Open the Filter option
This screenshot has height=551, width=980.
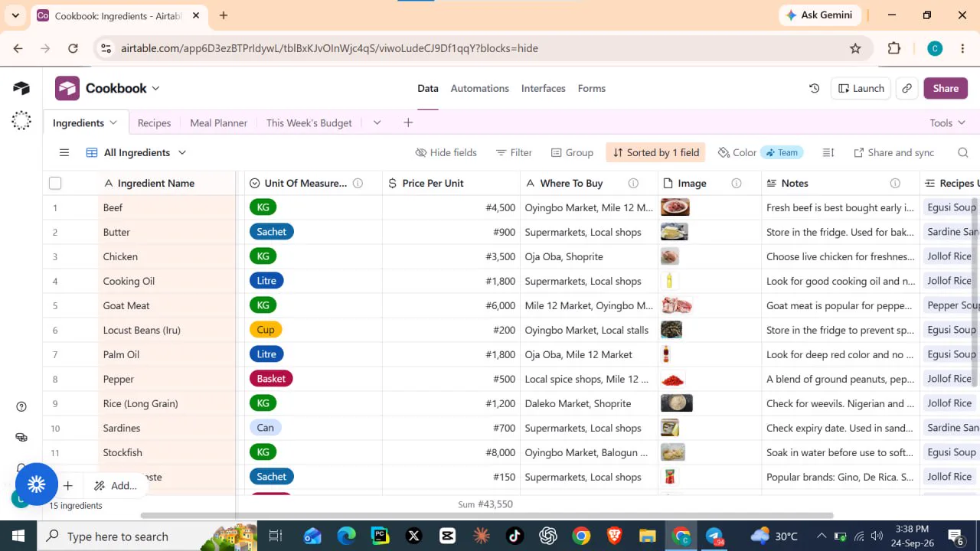(x=514, y=152)
